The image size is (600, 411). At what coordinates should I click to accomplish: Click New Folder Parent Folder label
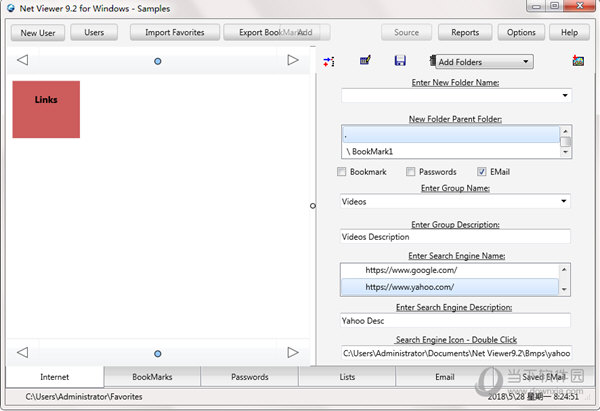tap(455, 119)
